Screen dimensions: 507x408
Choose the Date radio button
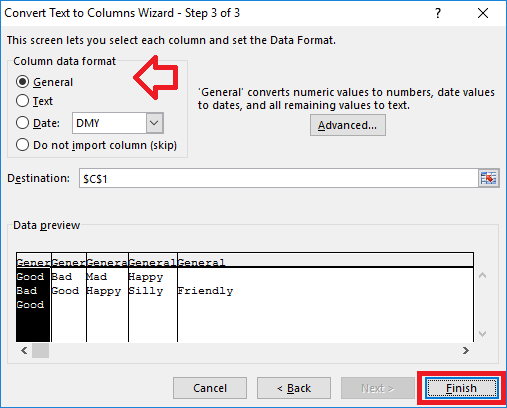[22, 123]
